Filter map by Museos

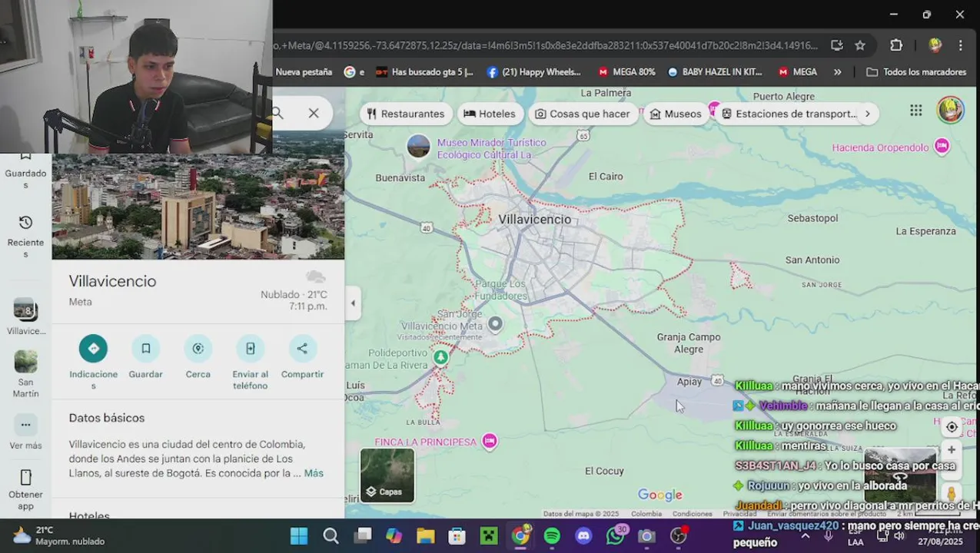[676, 114]
